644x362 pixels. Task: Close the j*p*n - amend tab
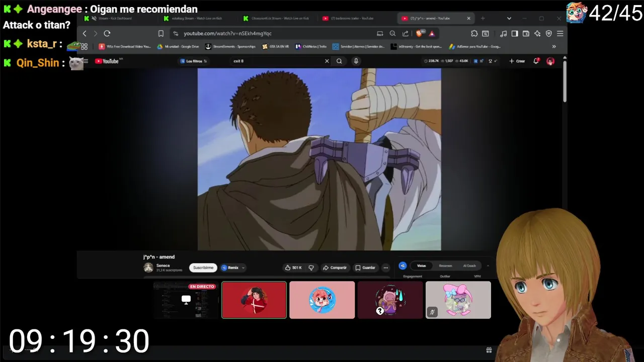[x=468, y=19]
